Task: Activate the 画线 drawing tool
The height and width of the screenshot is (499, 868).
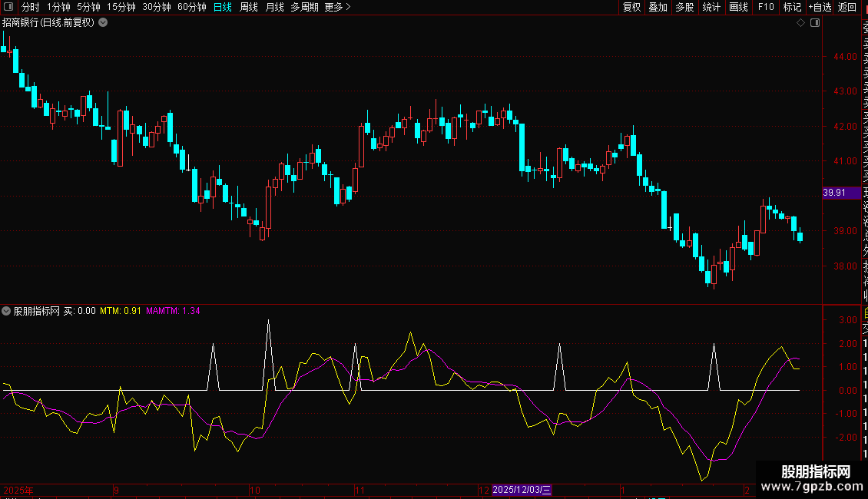Action: click(x=738, y=7)
